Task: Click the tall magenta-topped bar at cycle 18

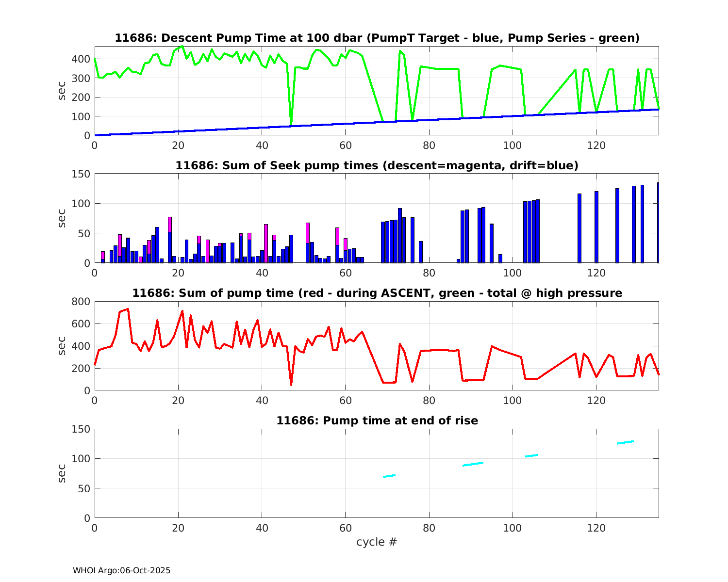Action: [x=170, y=240]
